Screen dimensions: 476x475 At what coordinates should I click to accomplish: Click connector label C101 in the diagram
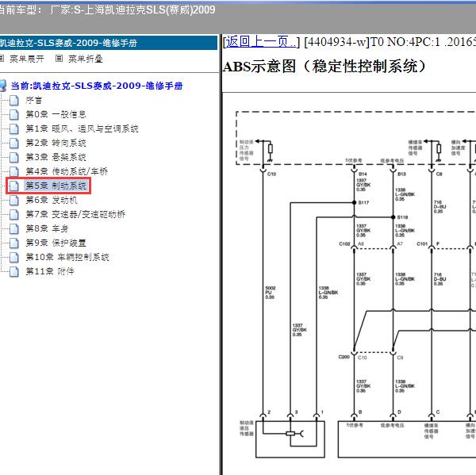[422, 243]
